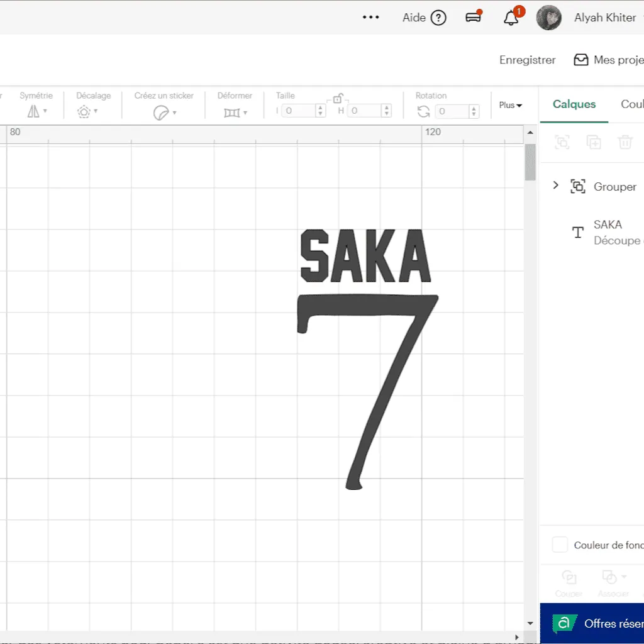Increase the Taille width with stepper
Screen dimensions: 644x644
[320, 108]
